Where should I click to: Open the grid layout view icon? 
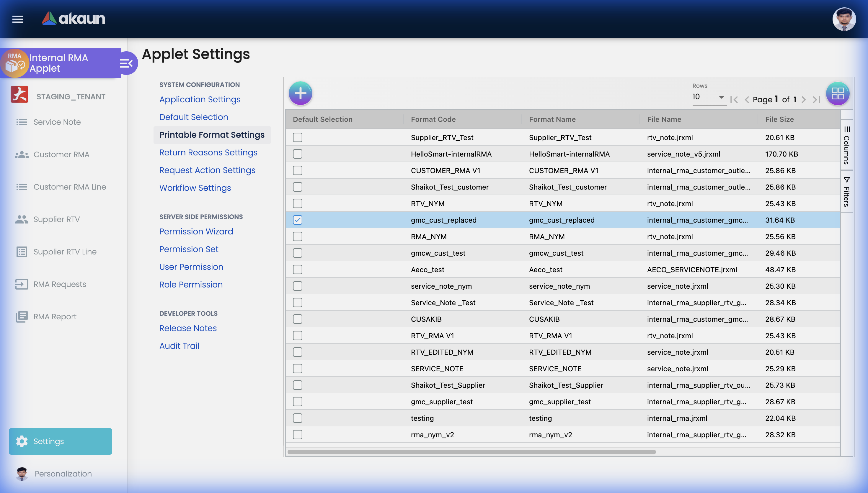click(x=838, y=93)
